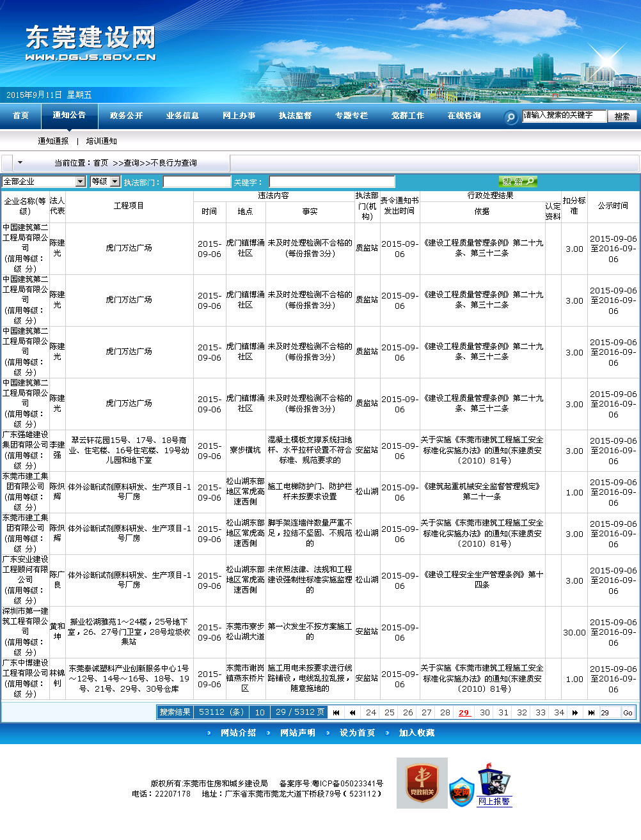Click the 党政机关 badge icon
The image size is (641, 840).
[422, 783]
